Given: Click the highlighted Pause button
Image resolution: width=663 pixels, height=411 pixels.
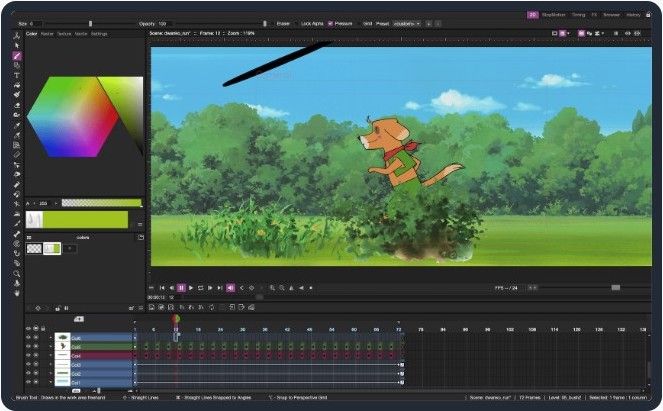Looking at the screenshot, I should [x=181, y=288].
